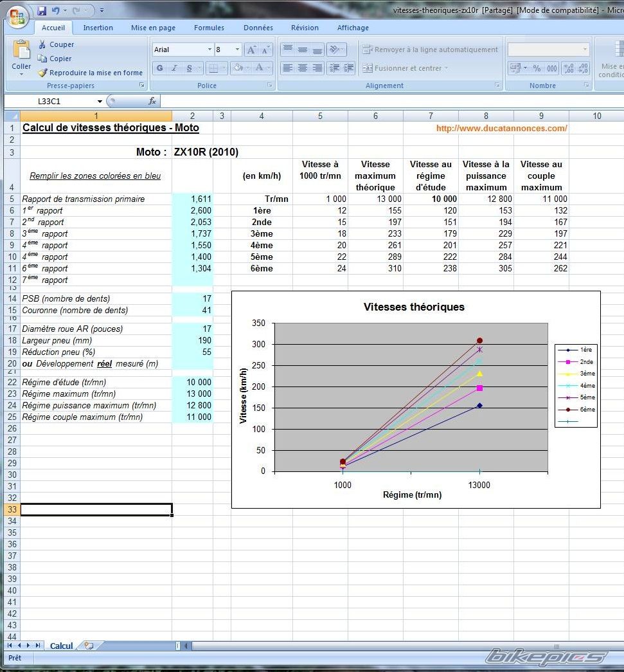Align text to top of cell

pyautogui.click(x=288, y=50)
